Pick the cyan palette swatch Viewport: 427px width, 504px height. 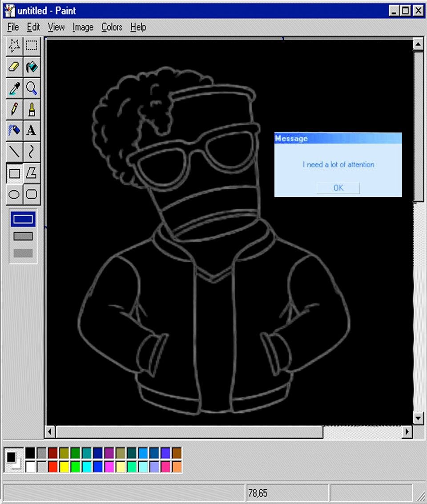tap(87, 467)
